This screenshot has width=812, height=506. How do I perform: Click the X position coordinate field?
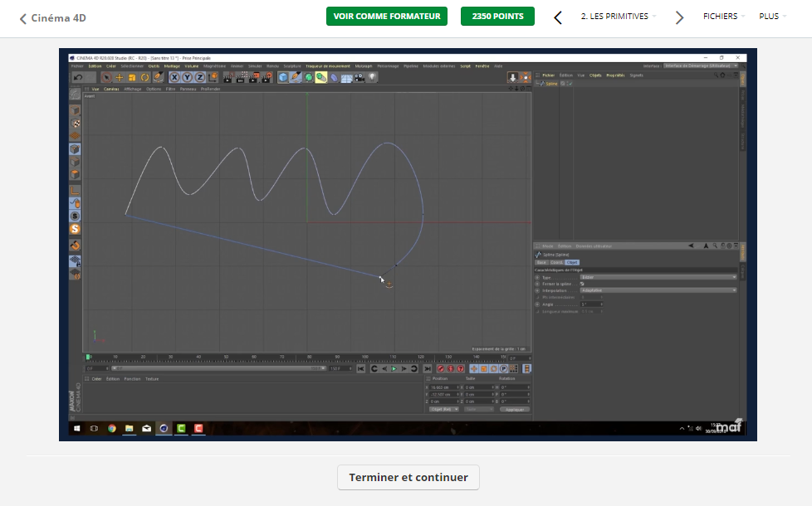[443, 387]
